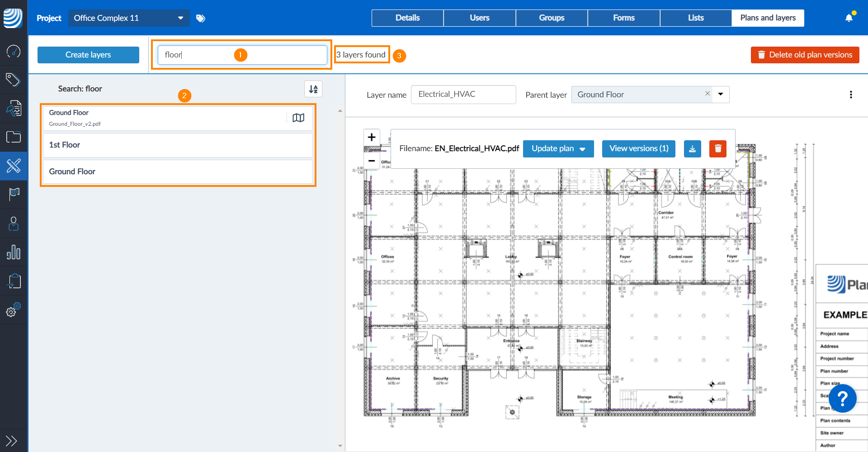Delete plan with red trash icon
Screen dimensions: 868x452
click(718, 149)
